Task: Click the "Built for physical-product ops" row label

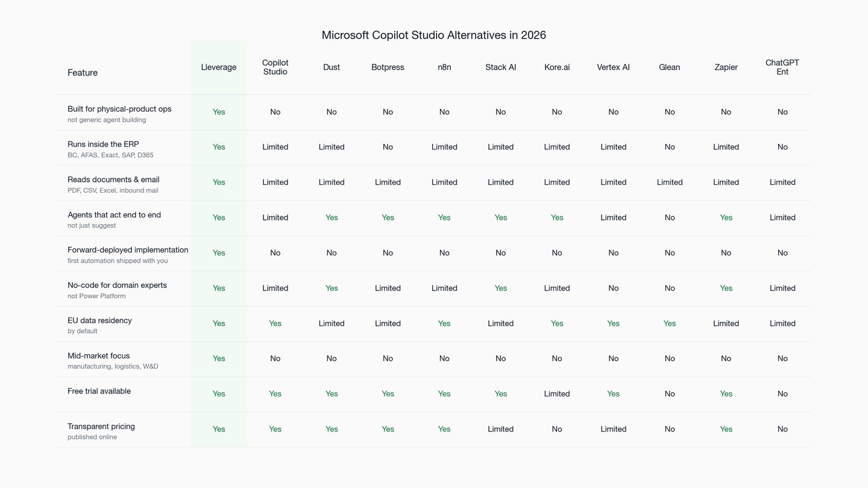Action: (x=119, y=109)
